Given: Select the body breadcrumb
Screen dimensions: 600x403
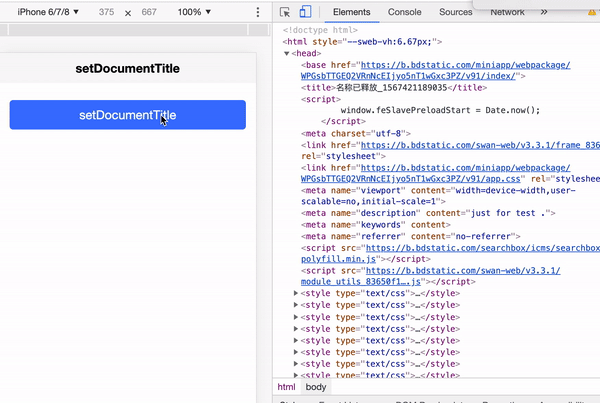Looking at the screenshot, I should click(316, 387).
